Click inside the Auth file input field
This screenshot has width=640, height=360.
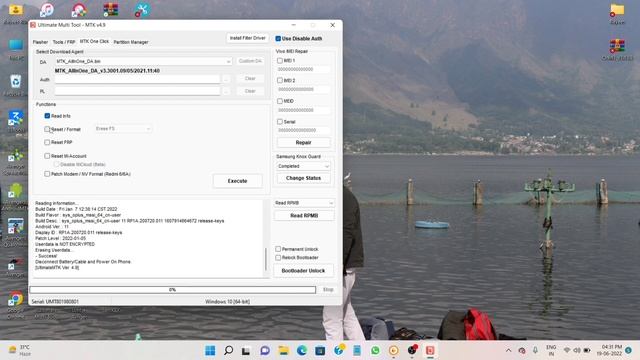[138, 79]
